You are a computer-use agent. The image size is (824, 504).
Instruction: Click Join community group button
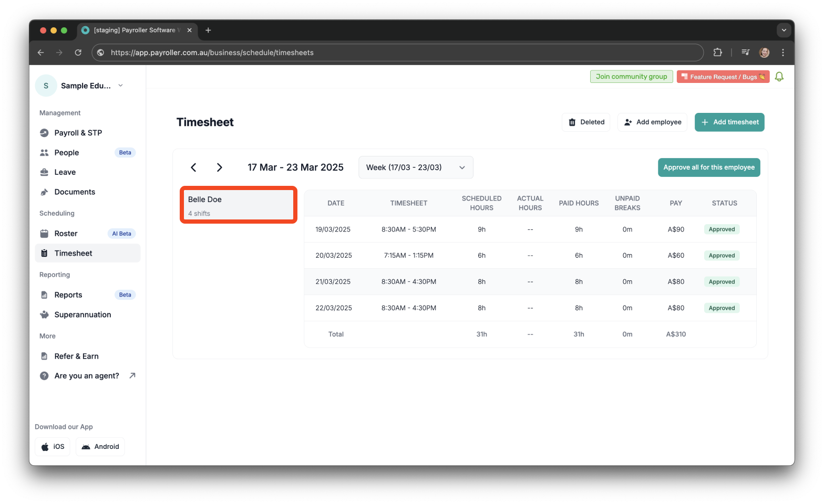coord(631,77)
